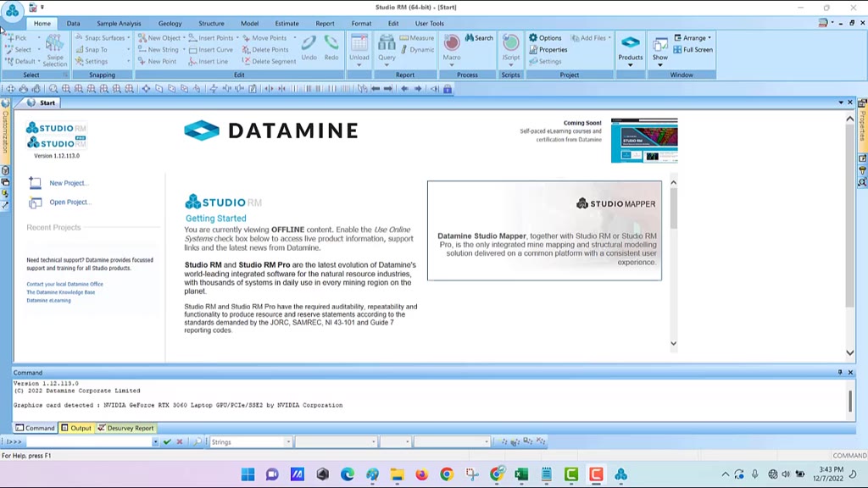This screenshot has width=868, height=488.
Task: Open the User Tools ribbon tab
Action: pyautogui.click(x=430, y=23)
